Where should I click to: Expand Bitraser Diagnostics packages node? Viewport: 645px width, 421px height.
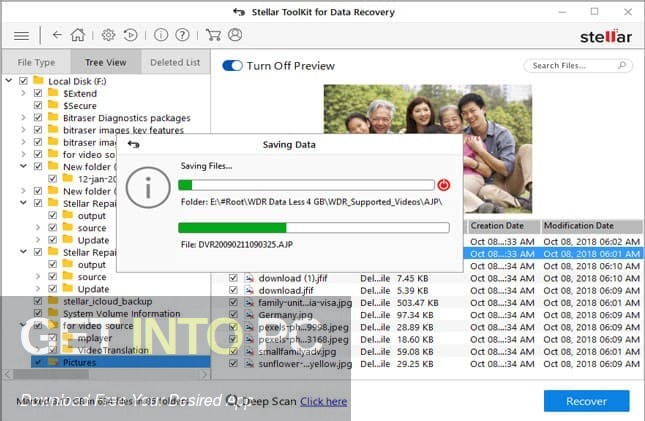click(x=23, y=118)
